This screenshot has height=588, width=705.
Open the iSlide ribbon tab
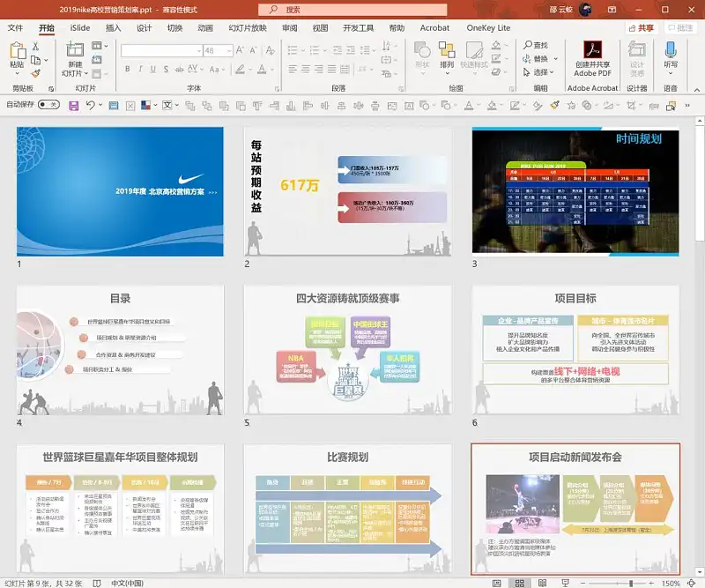tap(80, 28)
